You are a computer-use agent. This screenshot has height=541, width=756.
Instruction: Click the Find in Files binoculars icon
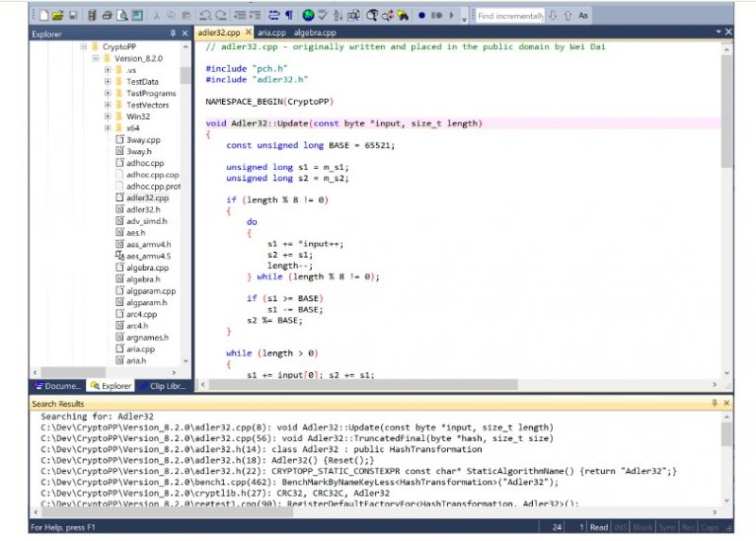tap(404, 15)
